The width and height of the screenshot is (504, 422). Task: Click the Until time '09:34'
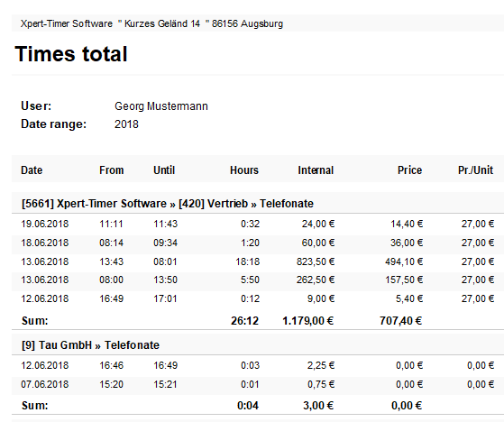pos(165,243)
